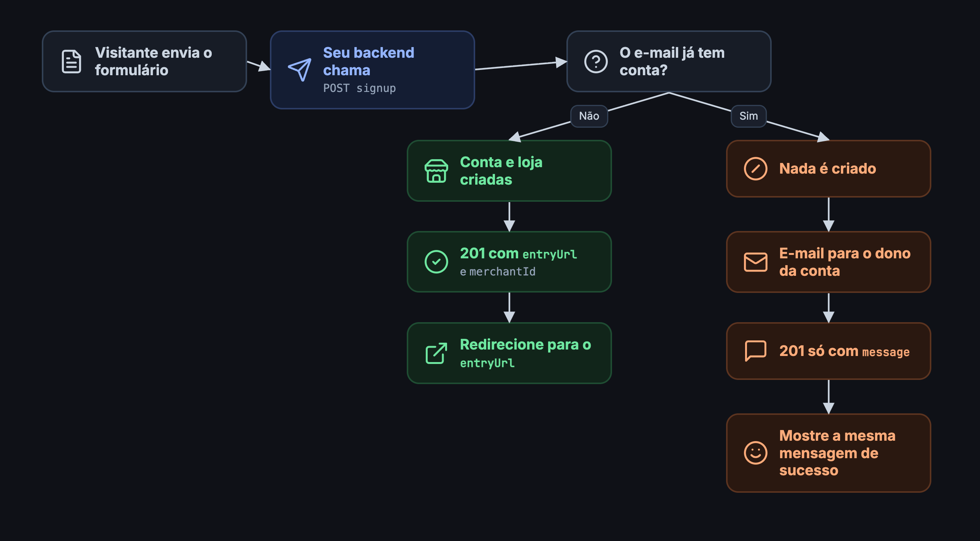Click the 'POST signup' code text

pyautogui.click(x=359, y=88)
